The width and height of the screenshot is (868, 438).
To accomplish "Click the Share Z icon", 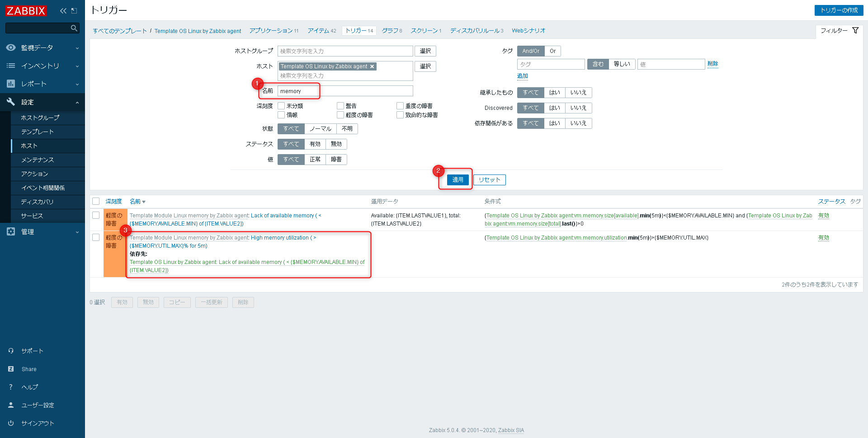I will coord(11,369).
